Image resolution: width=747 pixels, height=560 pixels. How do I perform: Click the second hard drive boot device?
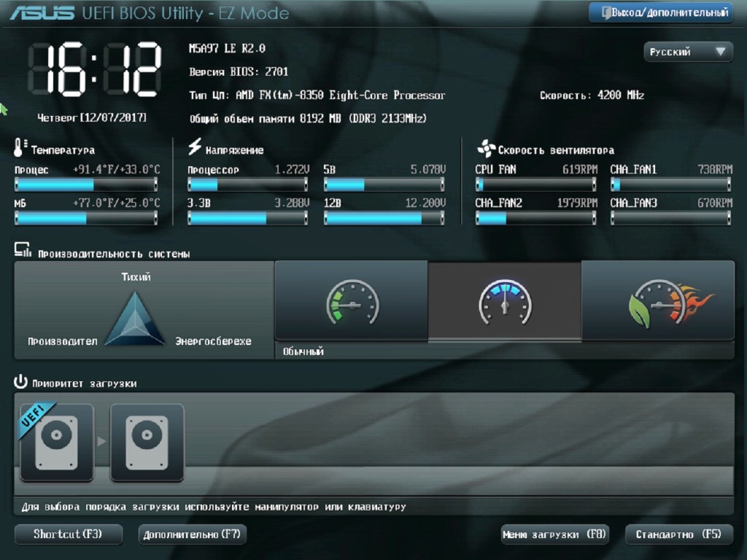click(x=147, y=443)
